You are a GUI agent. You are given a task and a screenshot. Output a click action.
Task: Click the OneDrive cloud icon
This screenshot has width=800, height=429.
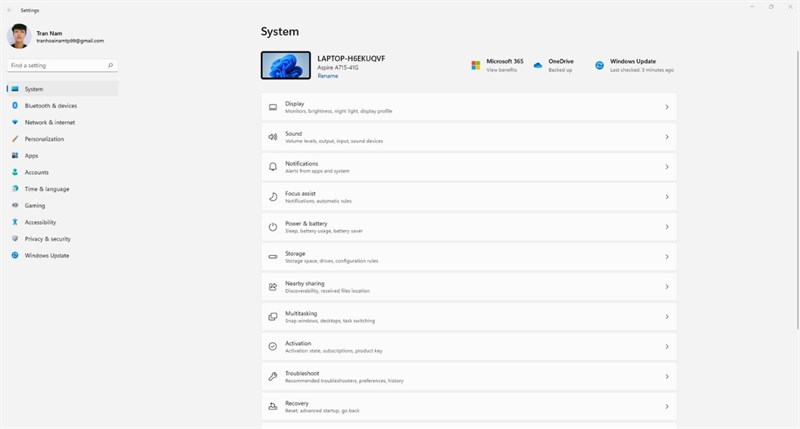click(538, 65)
